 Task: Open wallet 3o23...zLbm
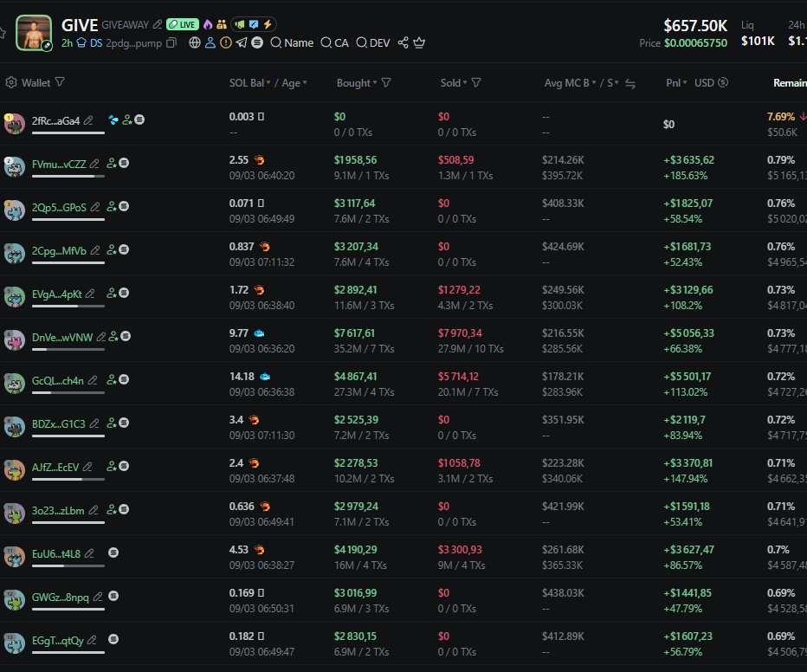(58, 510)
